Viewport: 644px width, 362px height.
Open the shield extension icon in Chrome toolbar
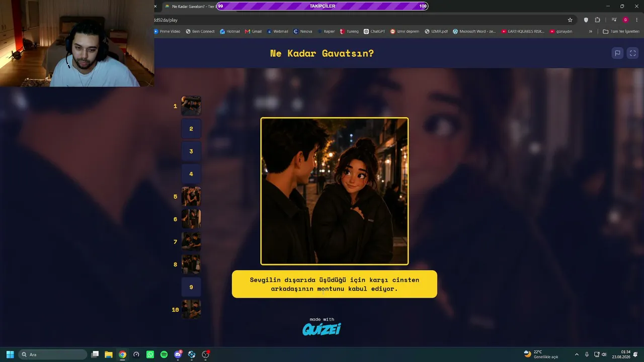586,20
